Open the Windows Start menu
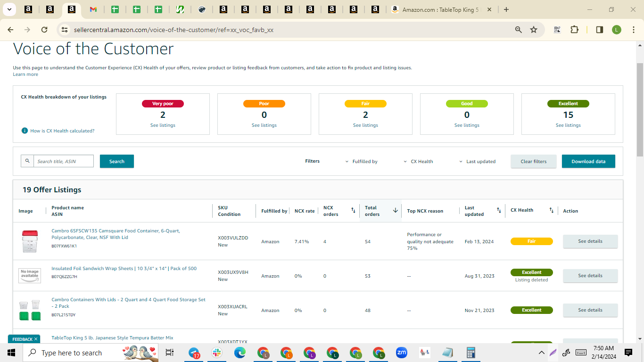Image resolution: width=644 pixels, height=362 pixels. tap(11, 353)
